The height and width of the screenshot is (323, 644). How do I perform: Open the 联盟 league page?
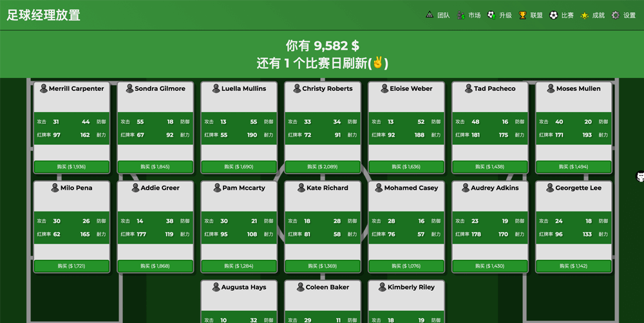(x=531, y=15)
